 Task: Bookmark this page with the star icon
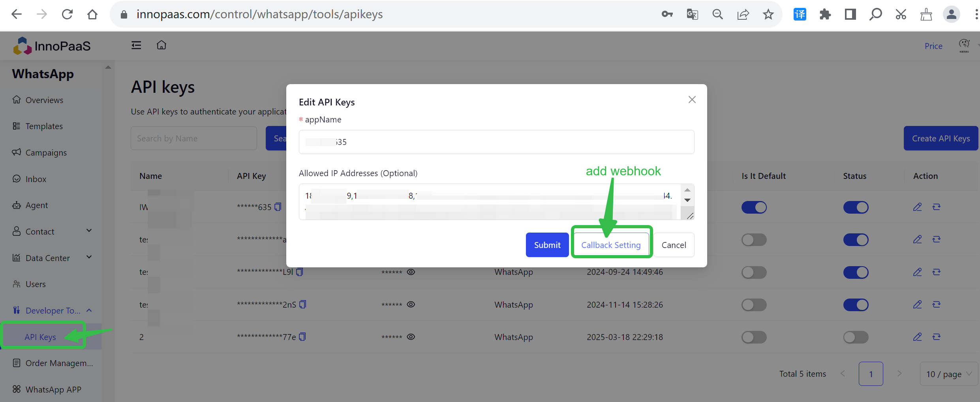768,15
